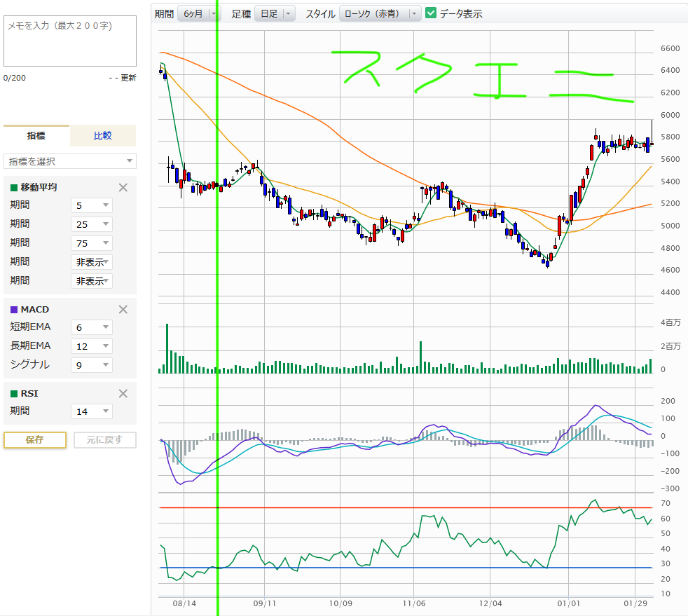Image resolution: width=688 pixels, height=616 pixels.
Task: Click into the memo text area
Action: [70, 41]
